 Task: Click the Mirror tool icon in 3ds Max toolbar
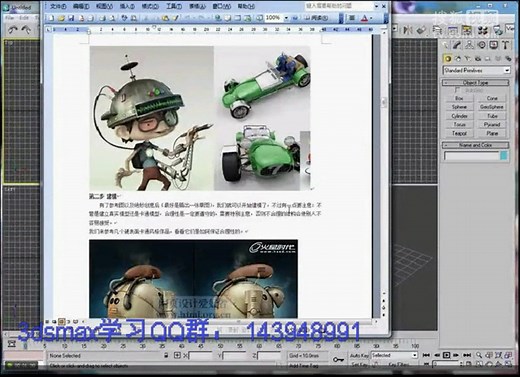(x=408, y=30)
